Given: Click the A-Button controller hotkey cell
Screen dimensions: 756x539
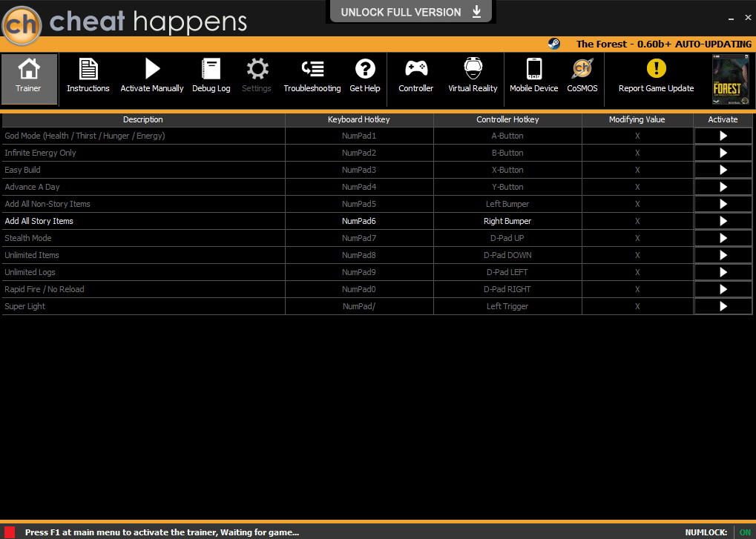Looking at the screenshot, I should point(507,136).
